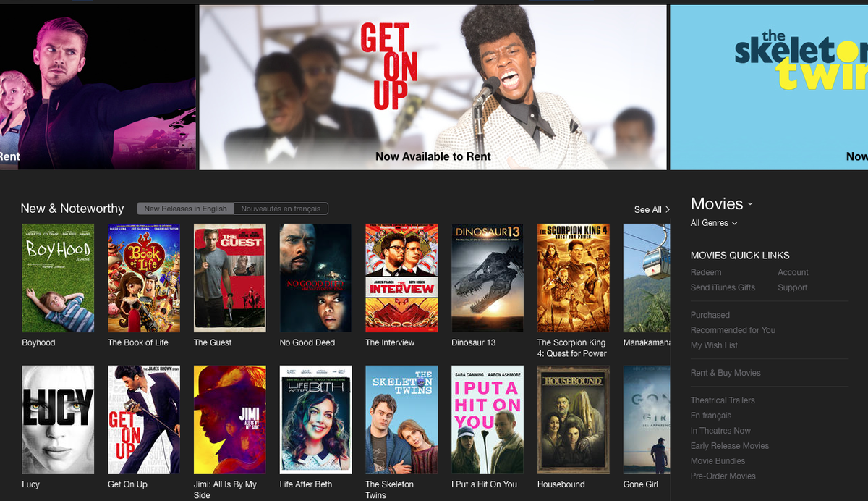Click the Movies Quick Links heading
The height and width of the screenshot is (501, 868).
pos(740,256)
